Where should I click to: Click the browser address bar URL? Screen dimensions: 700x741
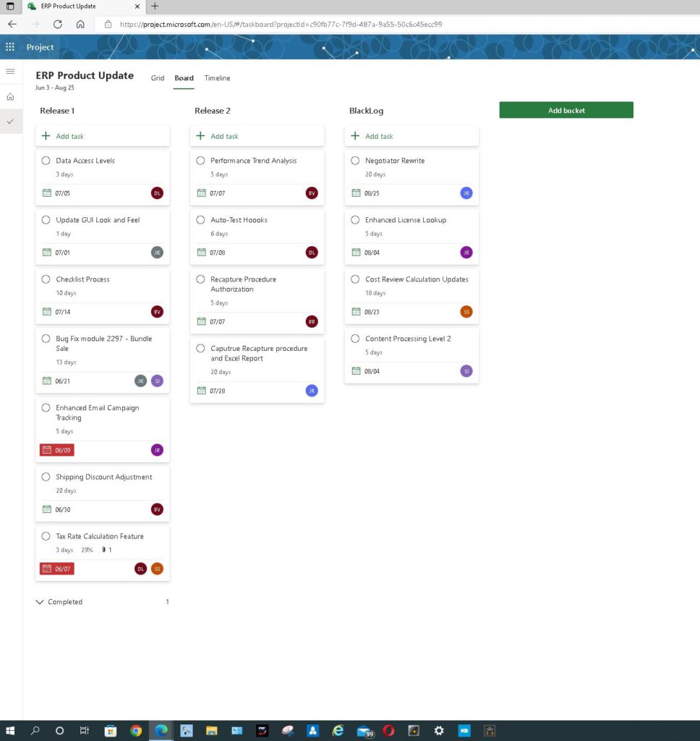pyautogui.click(x=282, y=24)
